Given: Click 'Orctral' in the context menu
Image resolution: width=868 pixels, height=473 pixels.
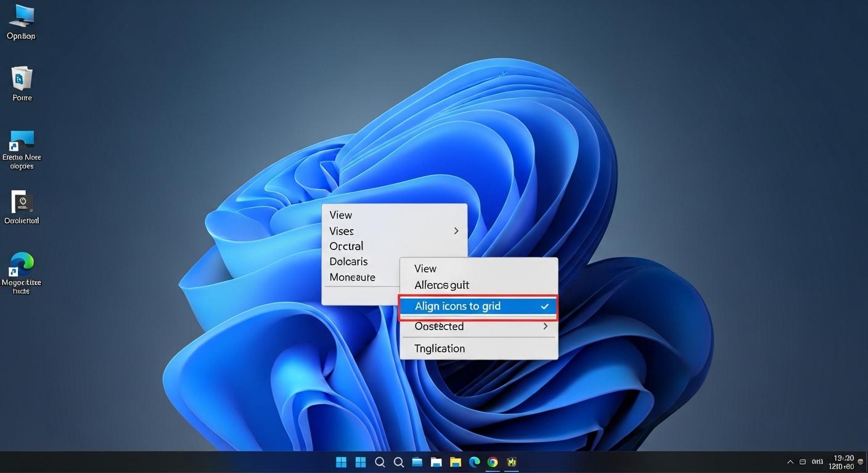Looking at the screenshot, I should (x=345, y=246).
